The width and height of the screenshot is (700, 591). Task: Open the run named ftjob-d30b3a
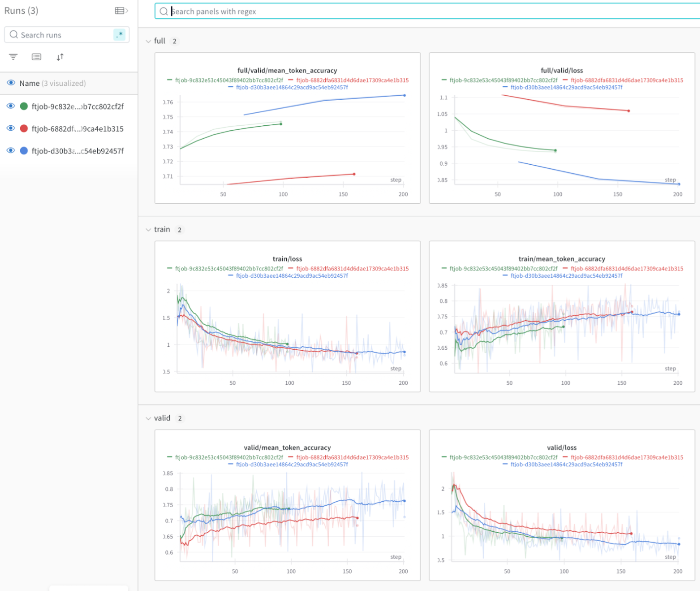pos(78,150)
